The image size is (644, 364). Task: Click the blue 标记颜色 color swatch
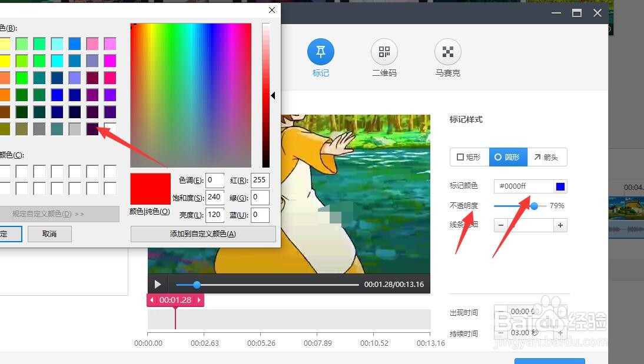tap(560, 186)
